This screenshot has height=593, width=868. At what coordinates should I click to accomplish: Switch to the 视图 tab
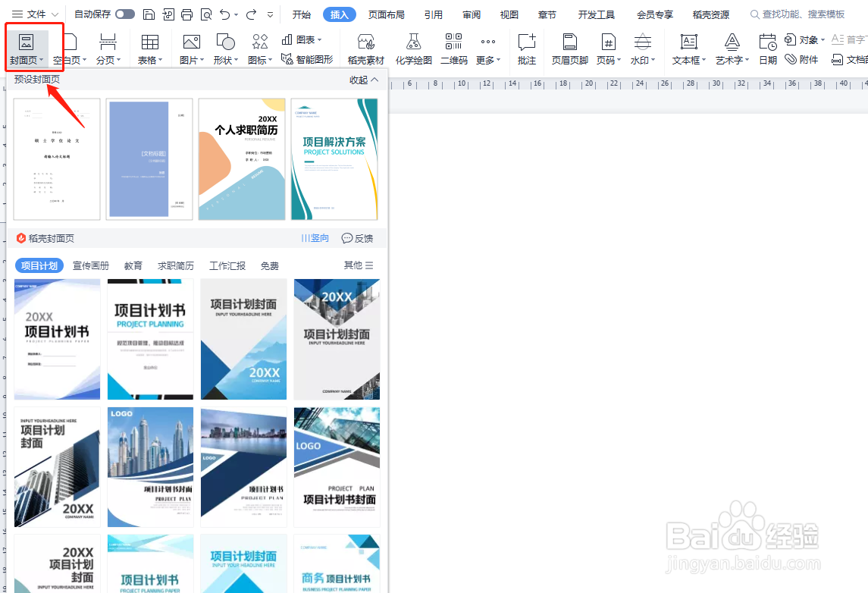pyautogui.click(x=509, y=14)
